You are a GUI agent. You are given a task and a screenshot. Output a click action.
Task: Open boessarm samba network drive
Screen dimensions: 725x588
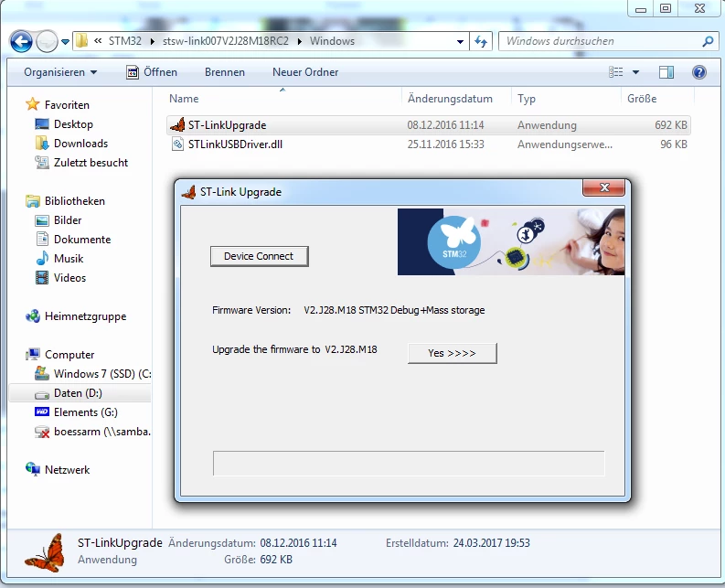coord(102,432)
